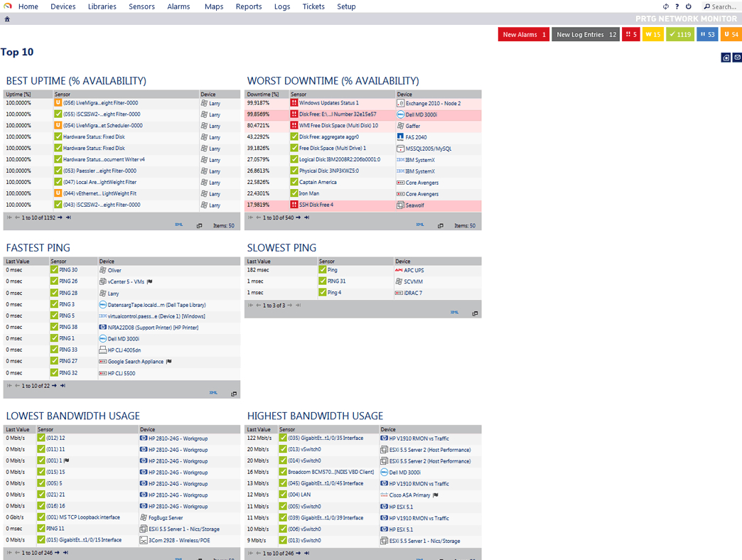Image resolution: width=742 pixels, height=560 pixels.
Task: Open Iron Man sensor
Action: click(x=309, y=193)
